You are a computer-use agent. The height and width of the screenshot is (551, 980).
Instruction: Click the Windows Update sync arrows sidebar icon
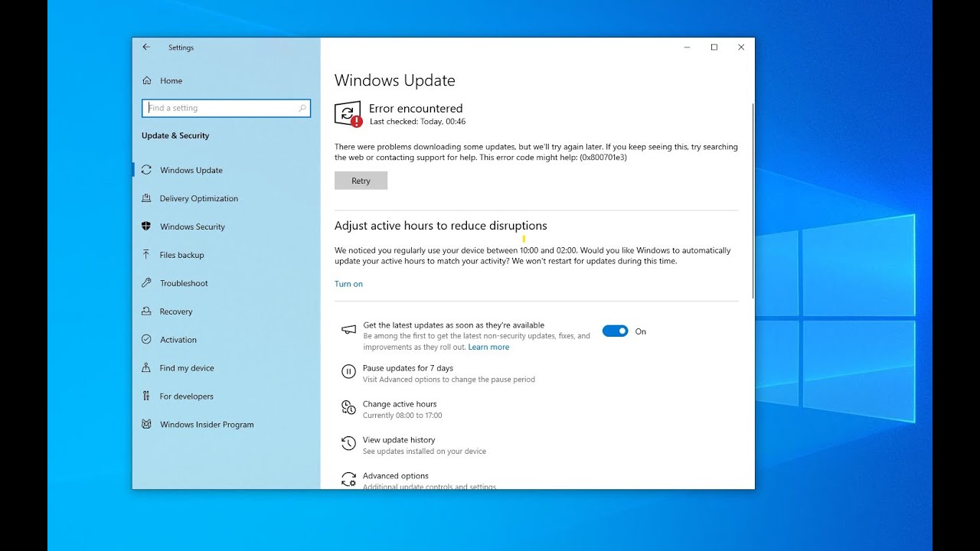click(x=146, y=170)
